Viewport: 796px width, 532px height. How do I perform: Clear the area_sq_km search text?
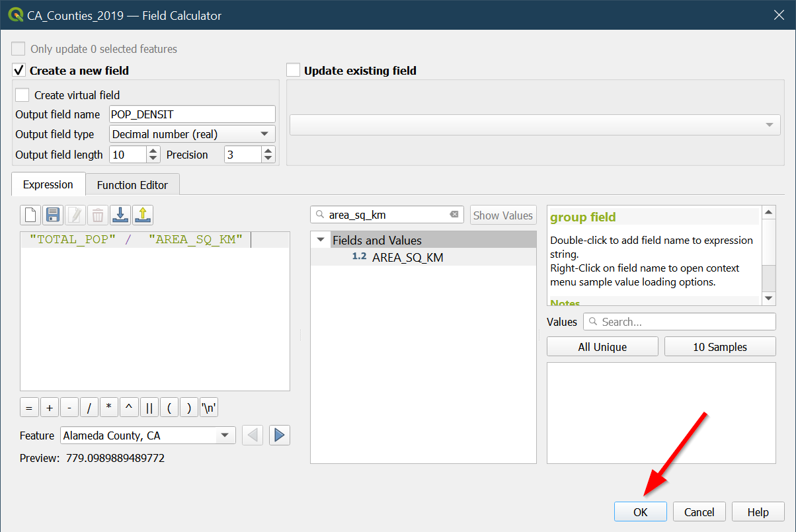click(x=454, y=215)
